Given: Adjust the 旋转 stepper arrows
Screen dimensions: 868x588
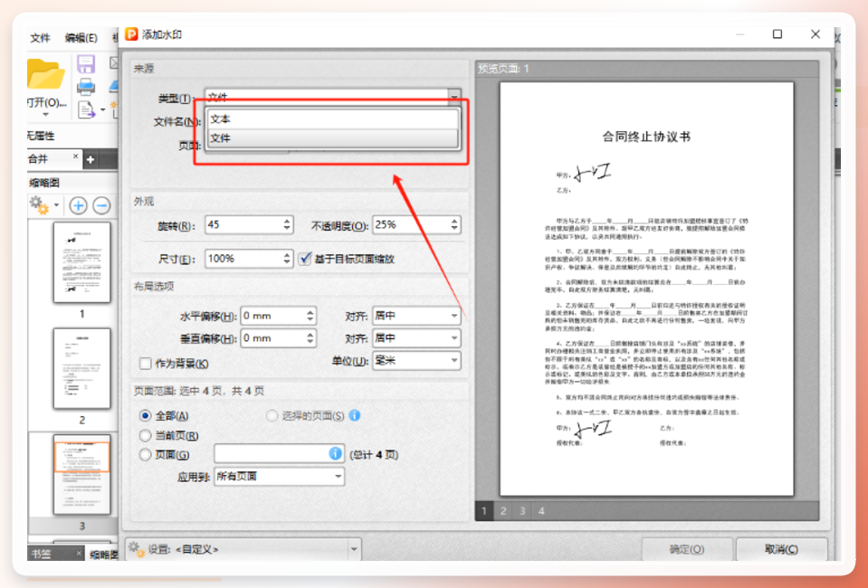Looking at the screenshot, I should point(286,224).
